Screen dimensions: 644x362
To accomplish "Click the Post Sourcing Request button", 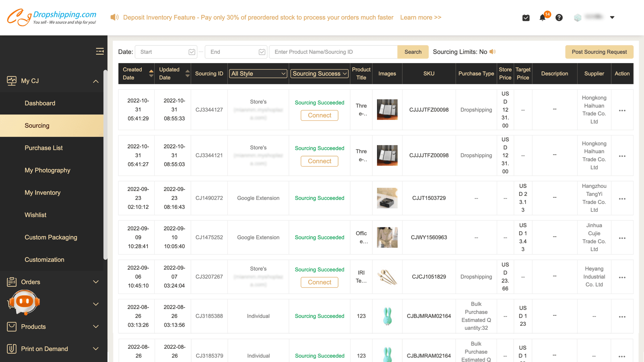I will 599,51.
